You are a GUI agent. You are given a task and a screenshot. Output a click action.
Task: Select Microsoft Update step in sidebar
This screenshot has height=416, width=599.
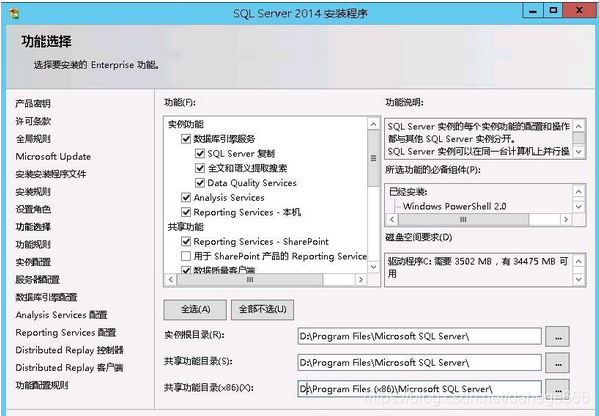(x=53, y=157)
